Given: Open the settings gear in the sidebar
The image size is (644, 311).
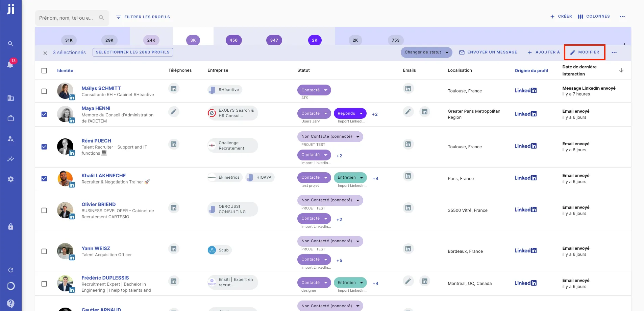Looking at the screenshot, I should [10, 179].
